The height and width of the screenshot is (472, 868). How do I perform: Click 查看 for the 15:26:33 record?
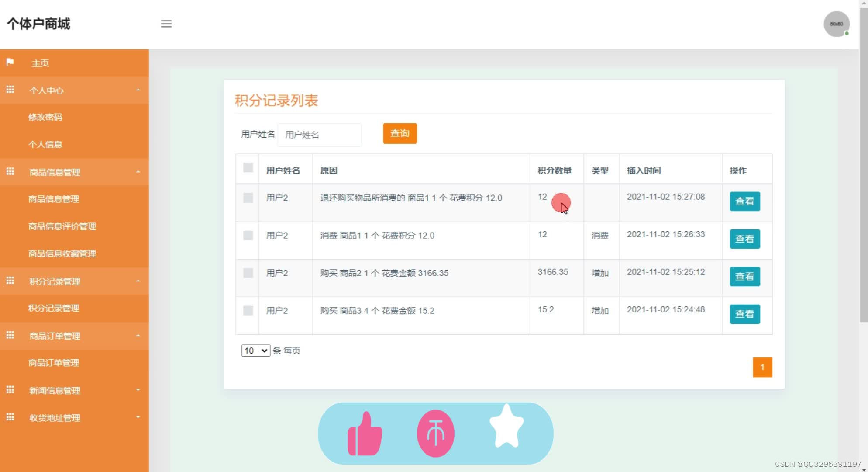point(745,239)
